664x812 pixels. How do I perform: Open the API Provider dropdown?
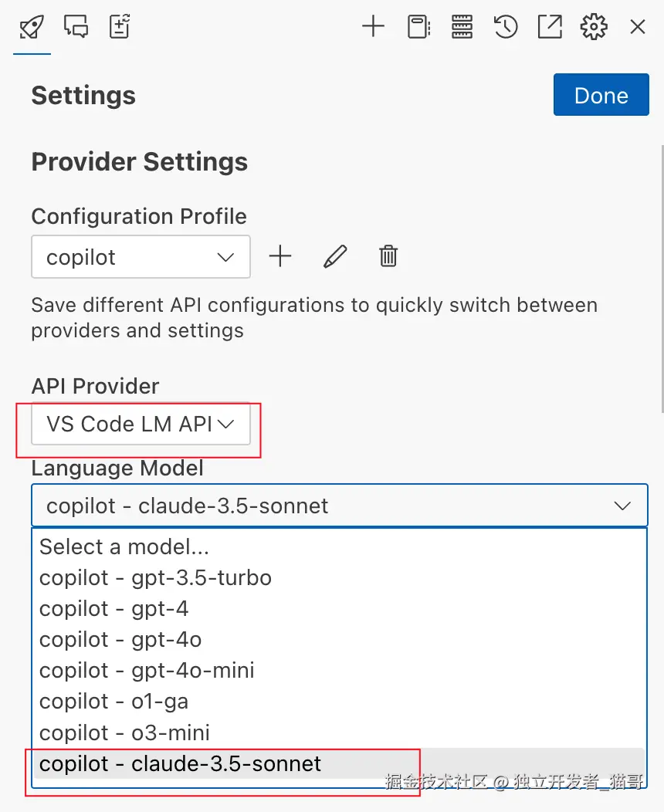point(141,424)
